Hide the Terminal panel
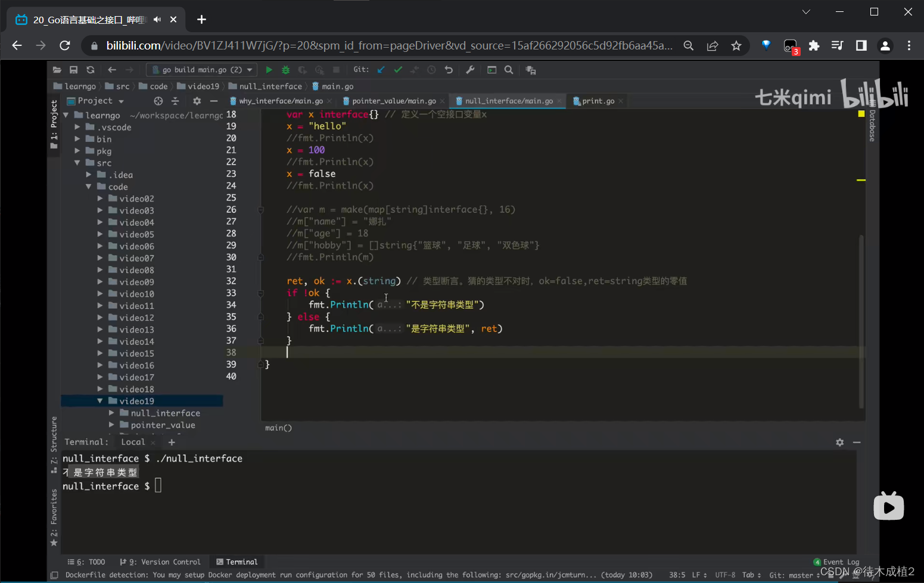The width and height of the screenshot is (924, 583). [x=857, y=442]
